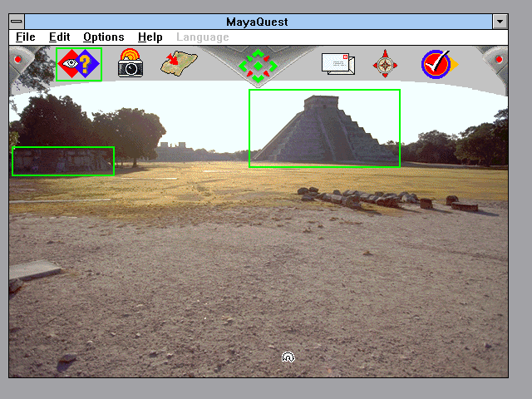The image size is (532, 399).
Task: Open the map with red arrow icon
Action: (179, 63)
